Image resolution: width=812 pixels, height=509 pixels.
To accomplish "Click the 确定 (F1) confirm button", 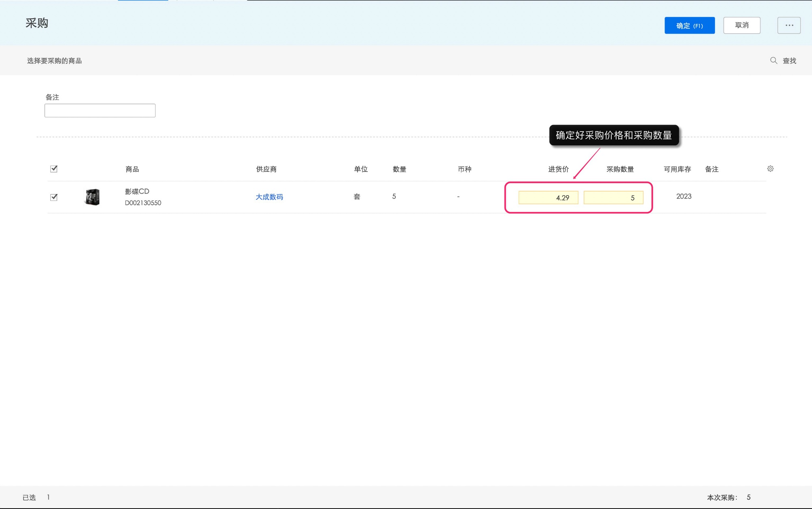I will click(x=689, y=26).
